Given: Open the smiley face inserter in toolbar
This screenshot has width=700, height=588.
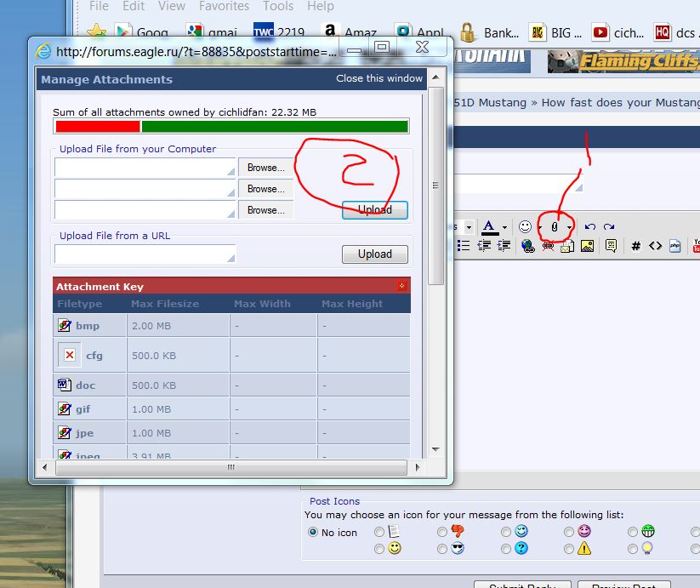Looking at the screenshot, I should [x=525, y=227].
